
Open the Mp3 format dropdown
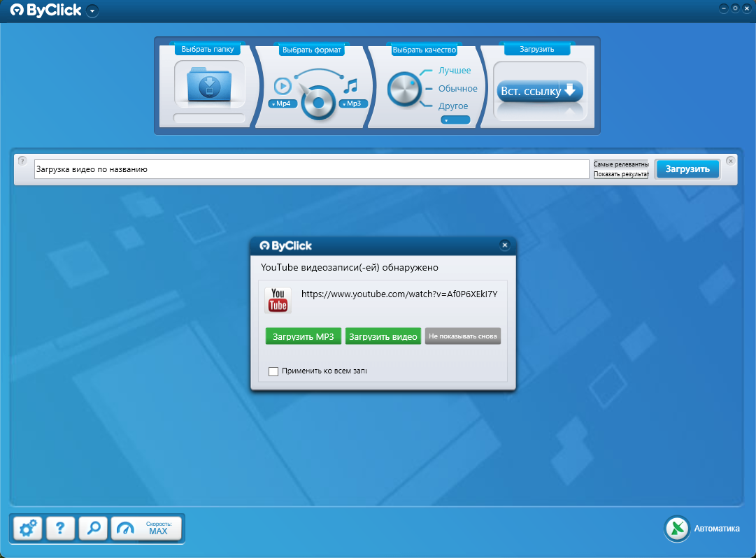coord(353,103)
